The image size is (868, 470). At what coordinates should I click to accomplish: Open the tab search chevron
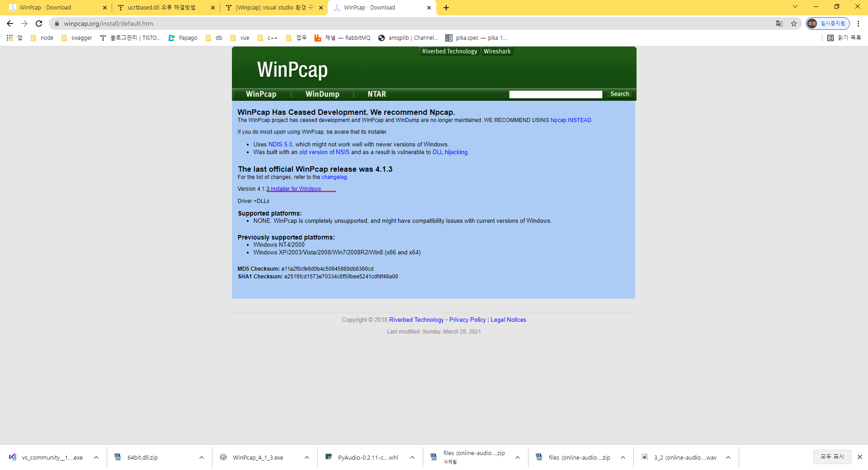click(795, 7)
